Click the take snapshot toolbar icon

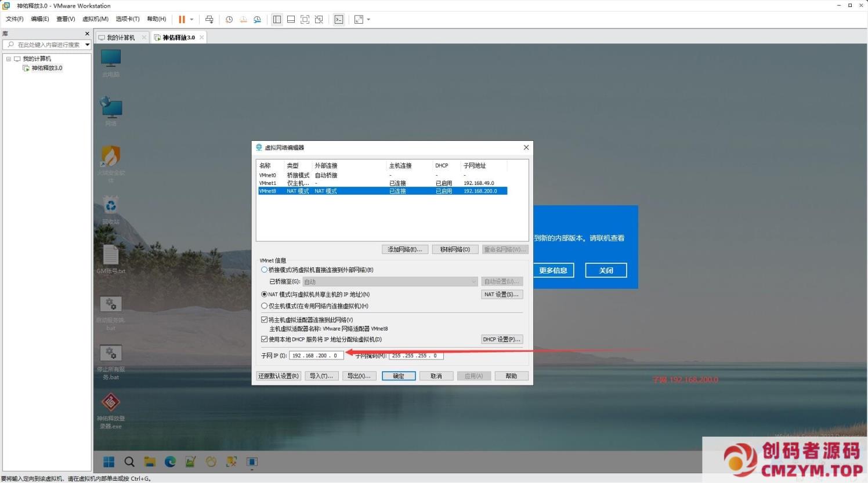[x=229, y=19]
